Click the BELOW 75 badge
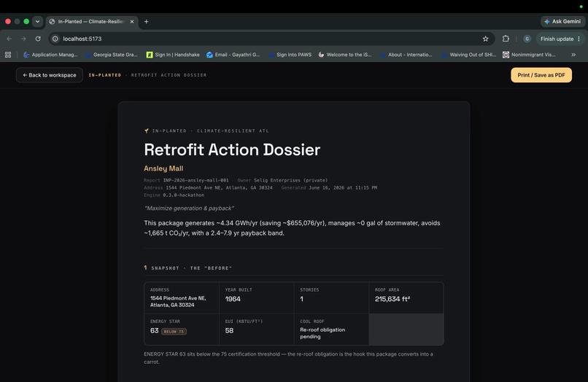Screen dimensions: 588x382 [174, 332]
